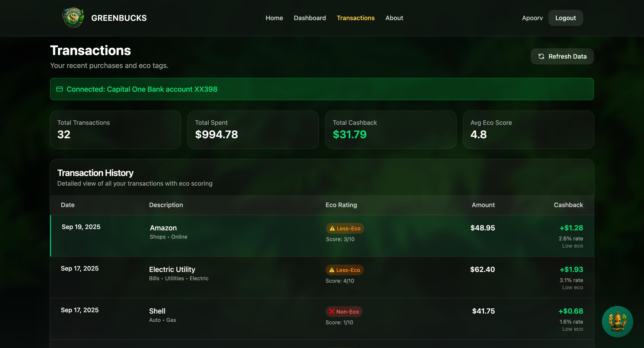Select the Transactions nav item

[355, 18]
